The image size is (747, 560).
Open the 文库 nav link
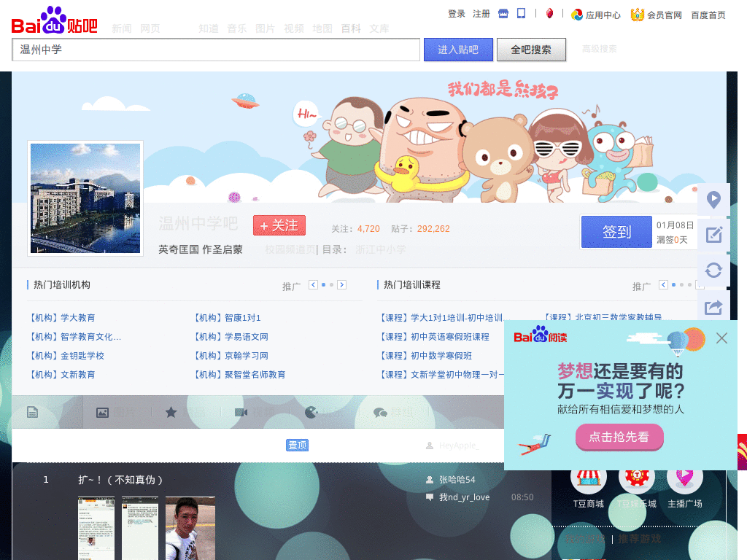click(x=379, y=28)
